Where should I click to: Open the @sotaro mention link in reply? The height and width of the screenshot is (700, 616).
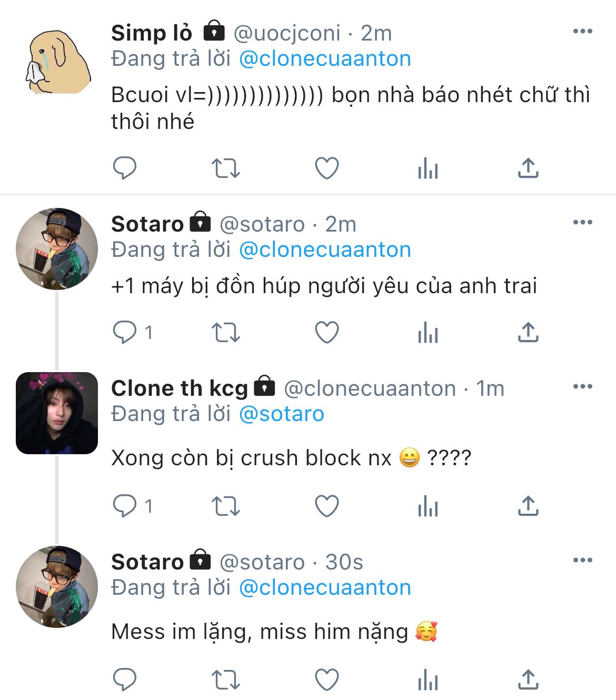click(x=282, y=414)
